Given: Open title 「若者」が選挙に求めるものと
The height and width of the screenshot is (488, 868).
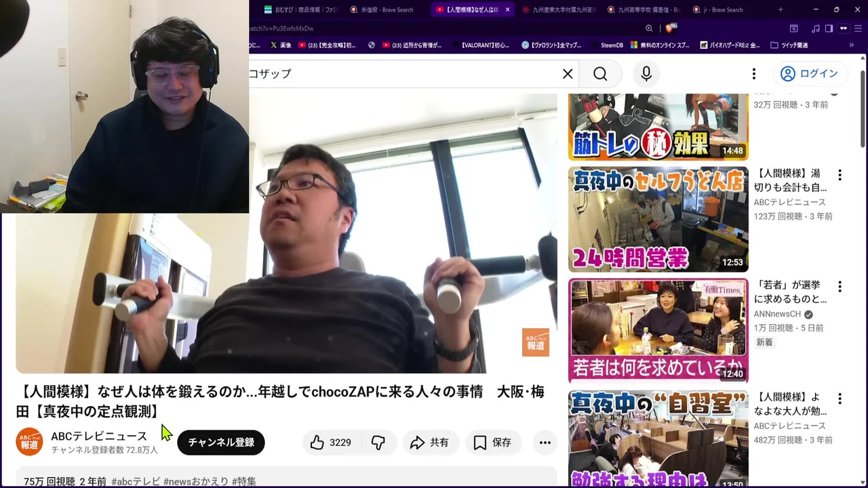Looking at the screenshot, I should [x=790, y=292].
